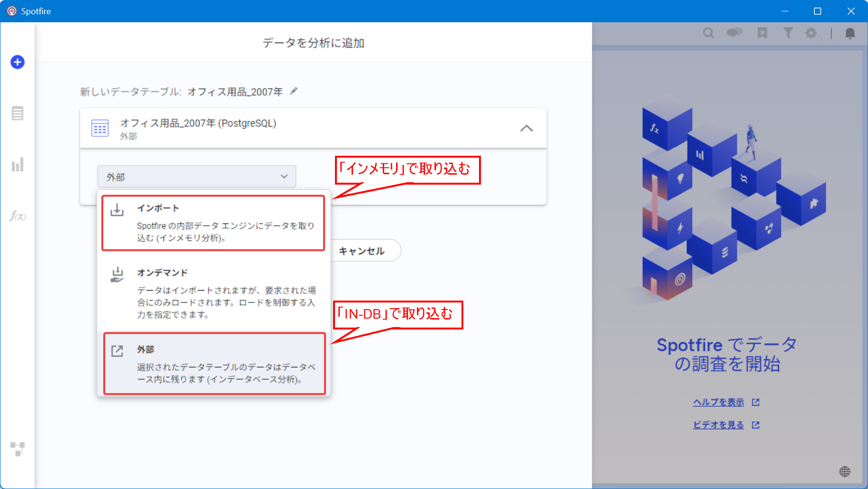The image size is (868, 489).
Task: Click the import download icon in the menu
Action: tap(117, 210)
